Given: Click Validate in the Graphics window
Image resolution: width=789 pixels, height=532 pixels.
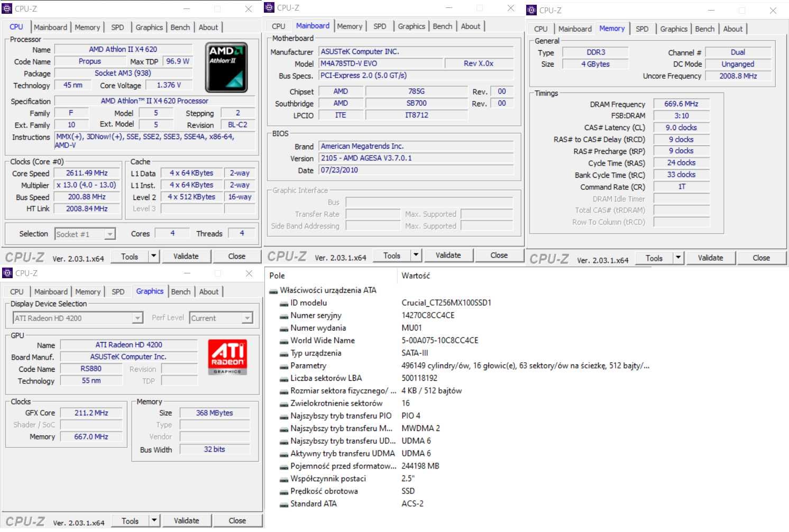Looking at the screenshot, I should point(187,521).
